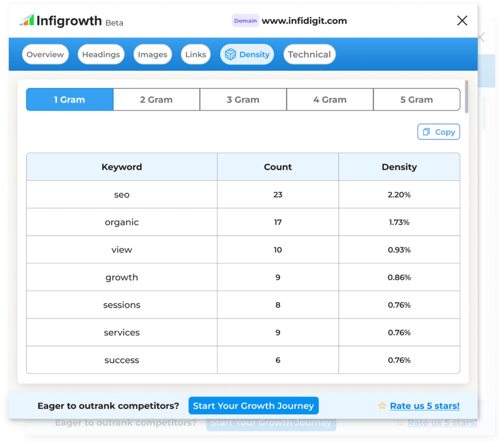Viewport: 504px width, 447px height.
Task: Click the copy icon beside Copy
Action: point(426,132)
